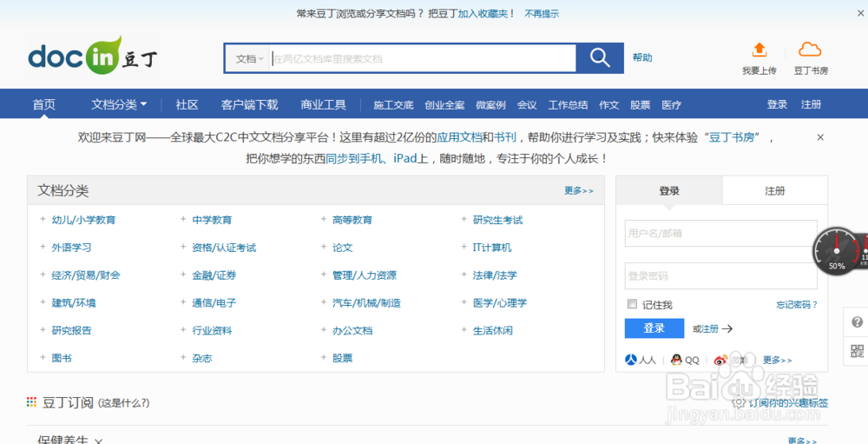Open the 金融/证券 category
The image size is (868, 444).
click(214, 275)
